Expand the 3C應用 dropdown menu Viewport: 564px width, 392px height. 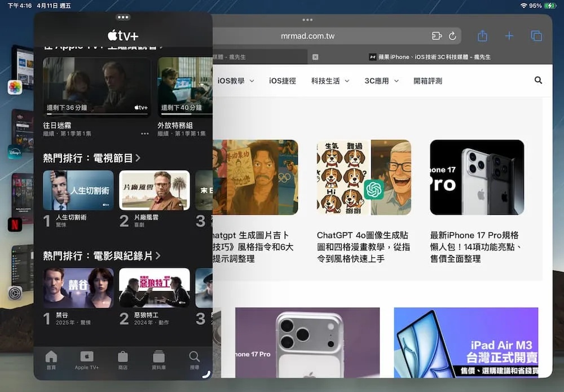382,81
